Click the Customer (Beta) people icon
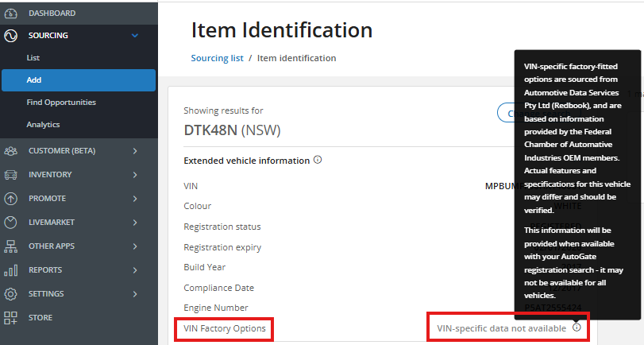This screenshot has width=644, height=345. [11, 150]
